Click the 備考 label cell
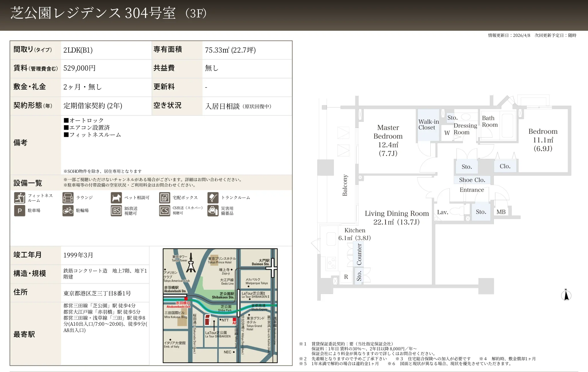 pos(35,145)
